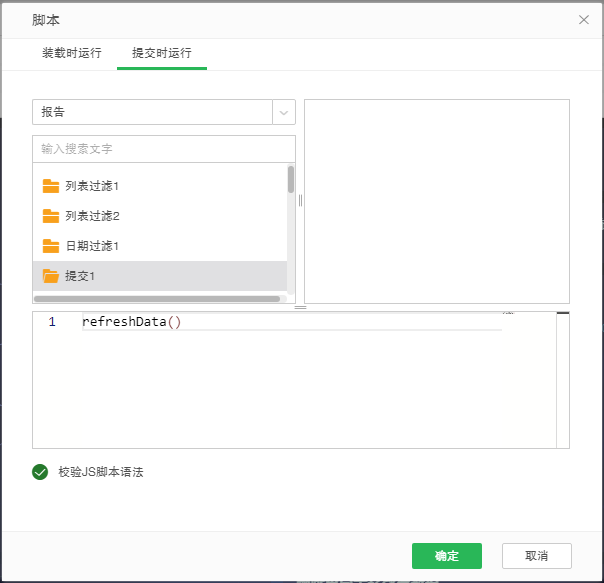
Task: Click the vertical splitter handle between panels
Action: [x=300, y=201]
